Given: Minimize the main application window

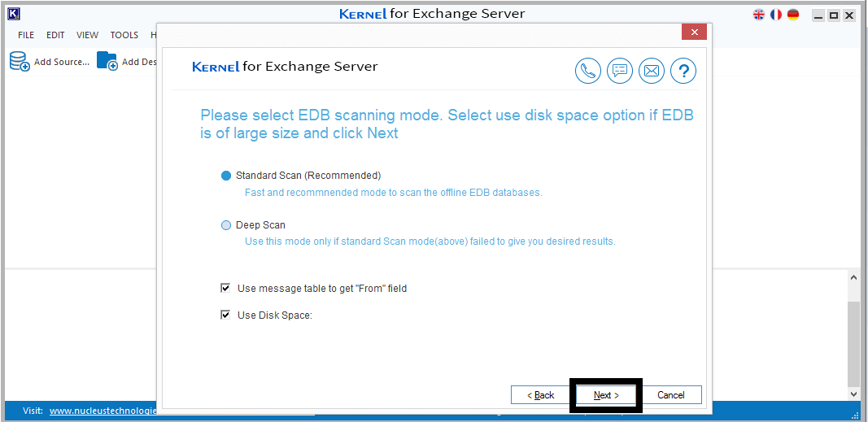Looking at the screenshot, I should pyautogui.click(x=818, y=16).
